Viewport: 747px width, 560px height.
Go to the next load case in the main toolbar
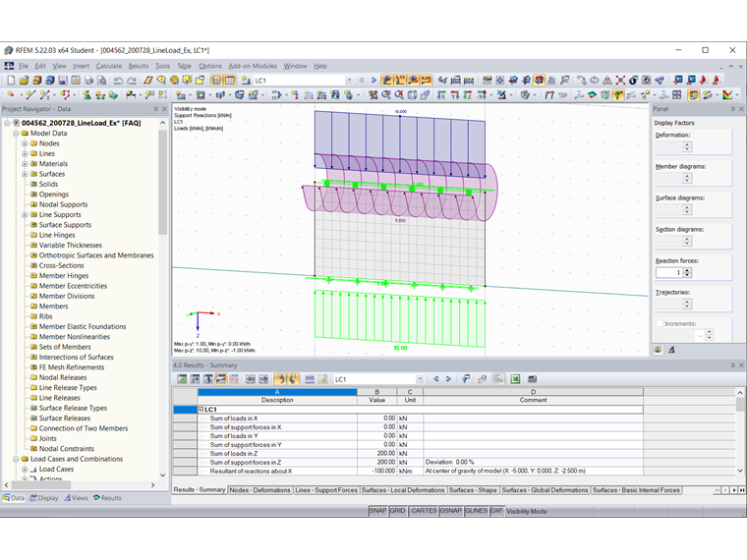[373, 80]
